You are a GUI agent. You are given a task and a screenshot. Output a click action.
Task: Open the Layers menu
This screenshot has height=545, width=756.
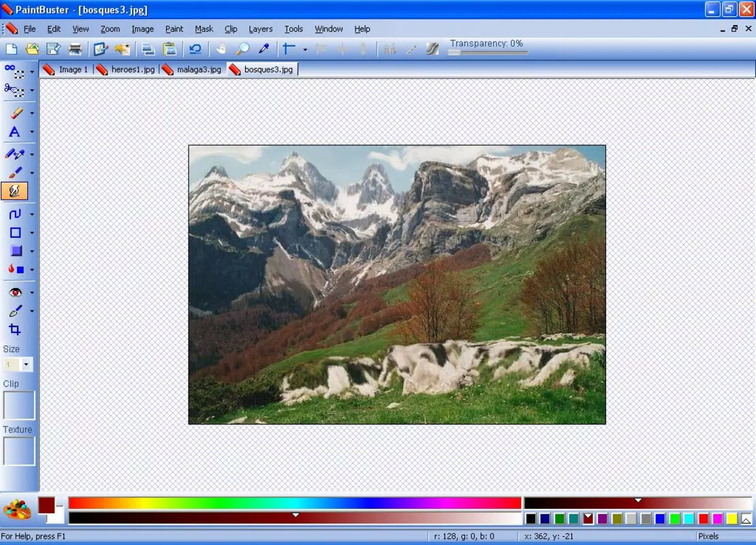click(260, 29)
